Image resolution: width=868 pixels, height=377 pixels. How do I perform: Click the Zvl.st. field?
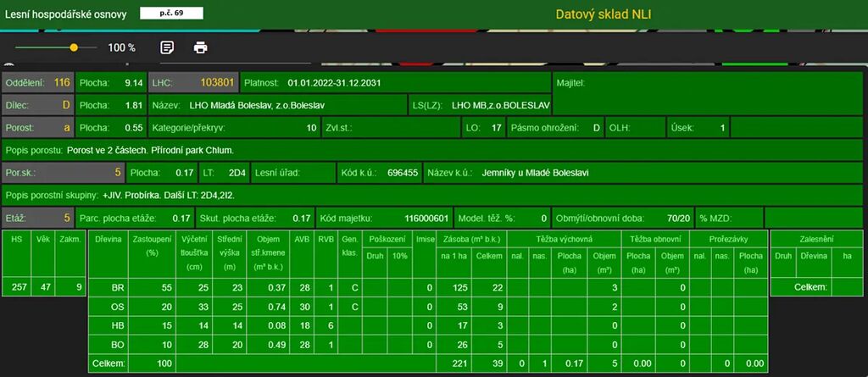(x=392, y=127)
